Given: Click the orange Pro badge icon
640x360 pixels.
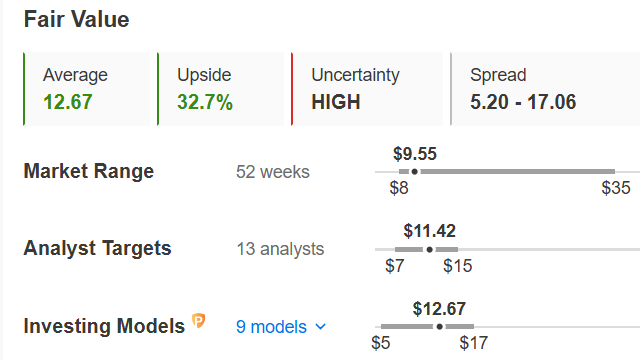Looking at the screenshot, I should point(199,321).
